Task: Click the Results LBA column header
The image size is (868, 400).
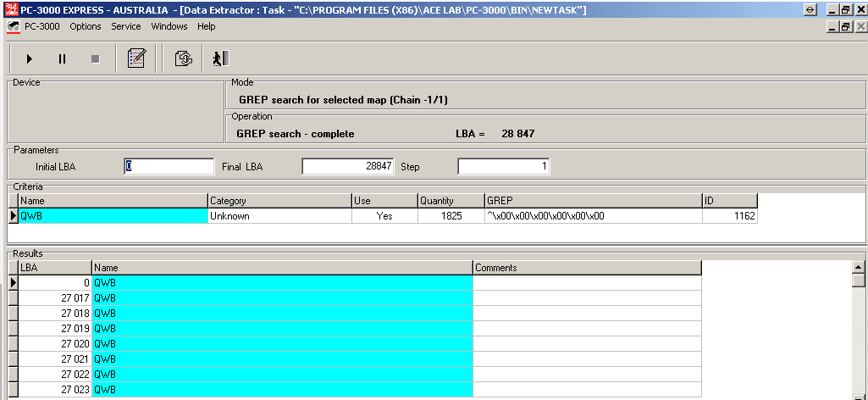Action: (x=55, y=268)
